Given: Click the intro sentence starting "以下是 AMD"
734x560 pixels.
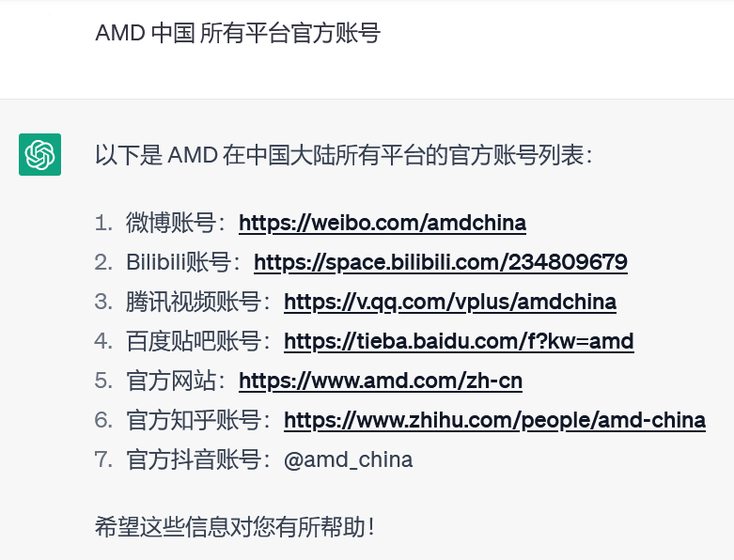Looking at the screenshot, I should coord(344,155).
